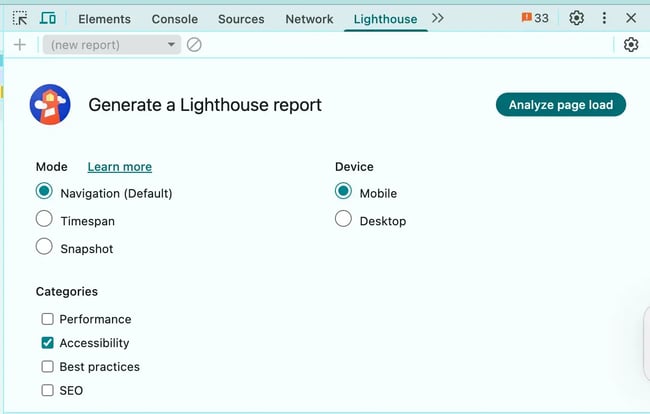Click the 33 issues warning badge
The image size is (650, 414).
tap(535, 18)
